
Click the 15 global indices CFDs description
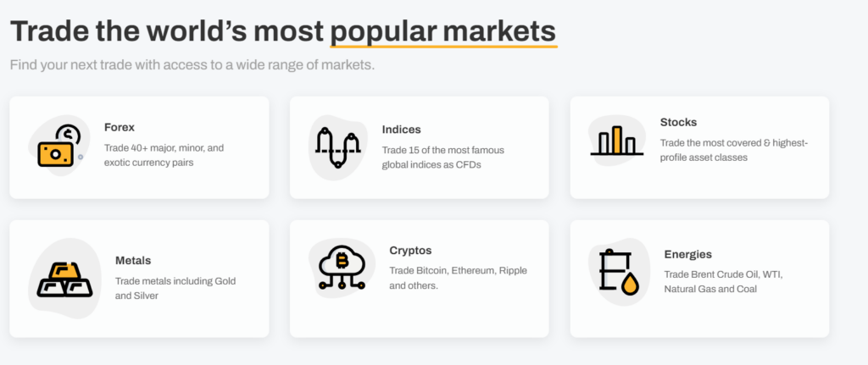(442, 158)
